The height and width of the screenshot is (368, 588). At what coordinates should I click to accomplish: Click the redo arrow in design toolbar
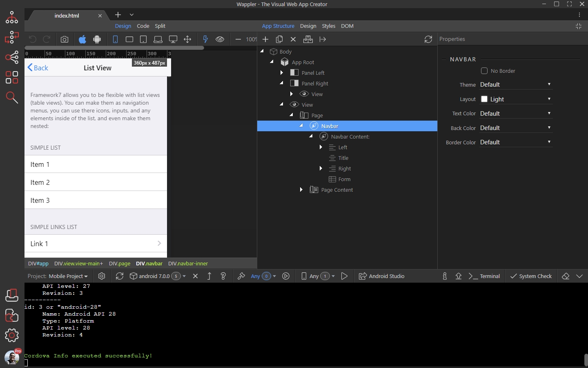tap(47, 39)
